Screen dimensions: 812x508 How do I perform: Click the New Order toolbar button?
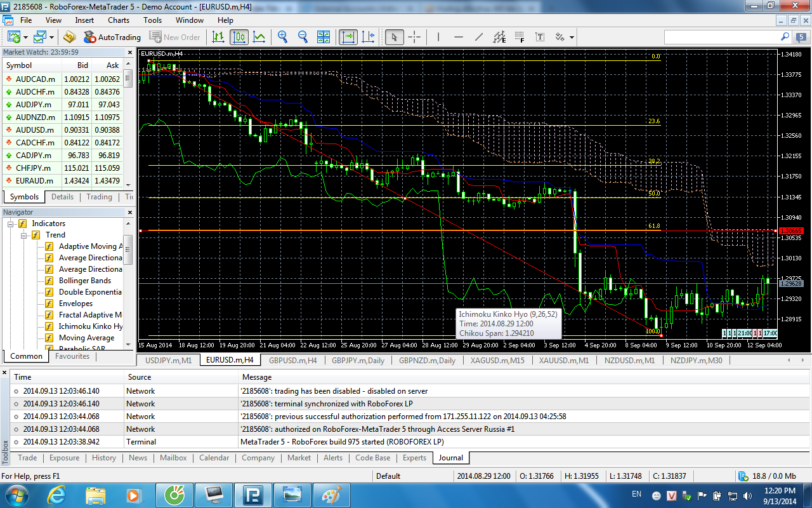(x=174, y=37)
